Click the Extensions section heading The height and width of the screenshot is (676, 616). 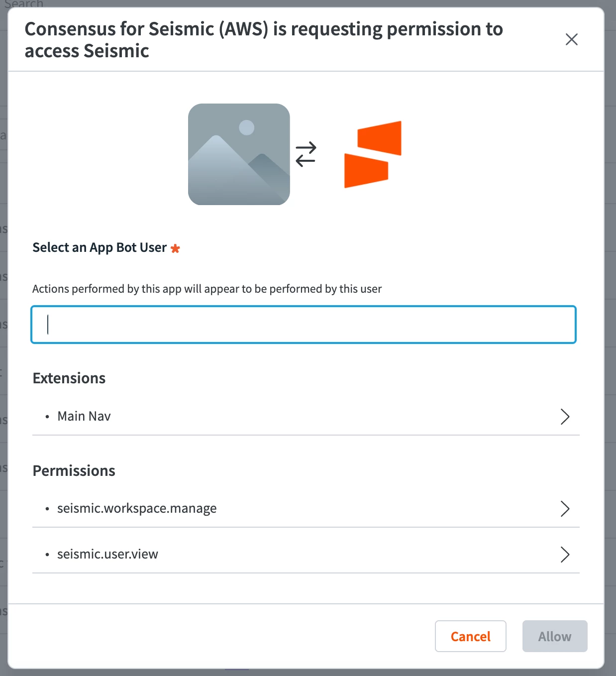(69, 378)
